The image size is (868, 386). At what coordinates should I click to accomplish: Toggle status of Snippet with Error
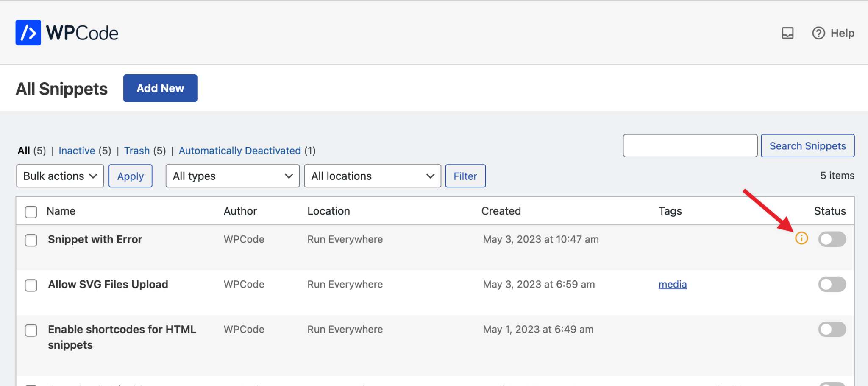pos(832,239)
